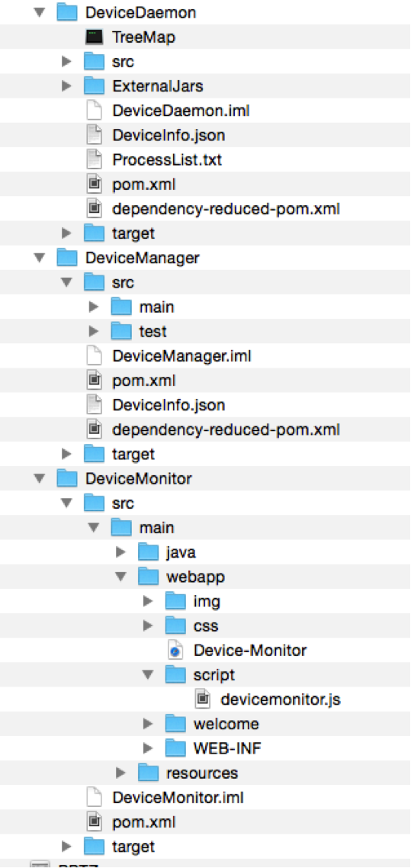Image resolution: width=411 pixels, height=868 pixels.
Task: Select "target" folder name inside DeviceMonitor
Action: 133,846
